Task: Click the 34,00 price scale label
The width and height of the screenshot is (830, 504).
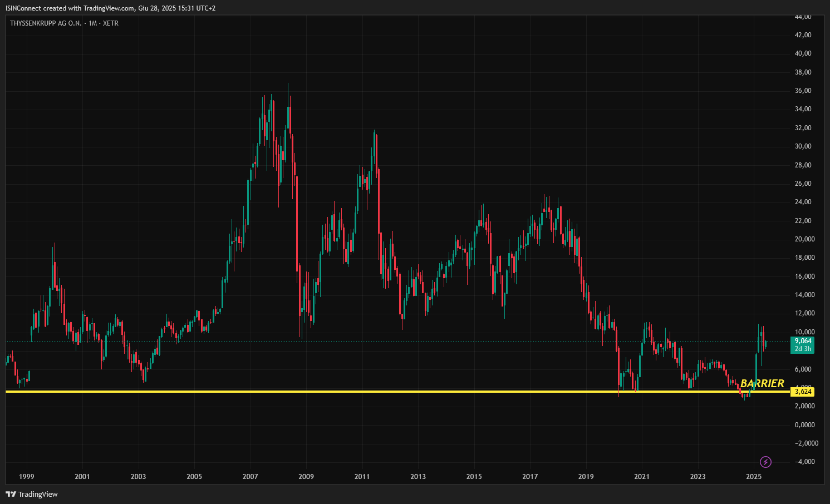Action: (x=803, y=109)
